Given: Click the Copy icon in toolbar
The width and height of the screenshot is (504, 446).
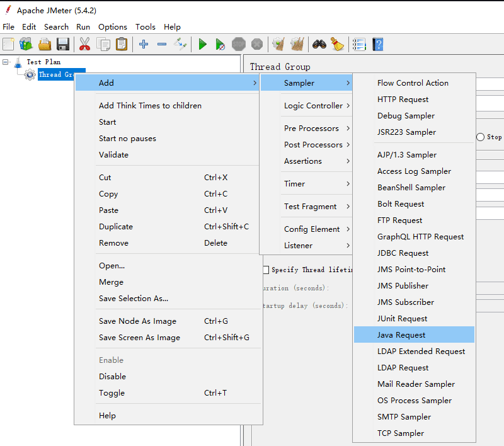Looking at the screenshot, I should [x=103, y=44].
